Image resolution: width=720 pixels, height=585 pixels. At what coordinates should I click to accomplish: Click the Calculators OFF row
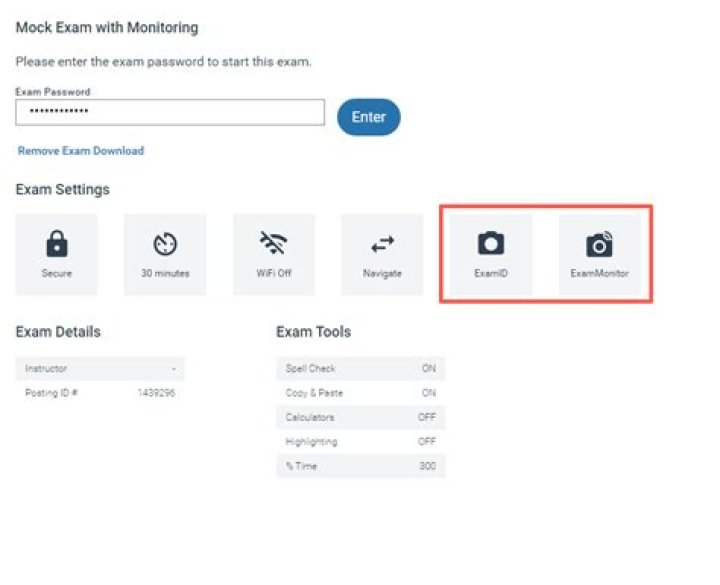click(x=360, y=417)
